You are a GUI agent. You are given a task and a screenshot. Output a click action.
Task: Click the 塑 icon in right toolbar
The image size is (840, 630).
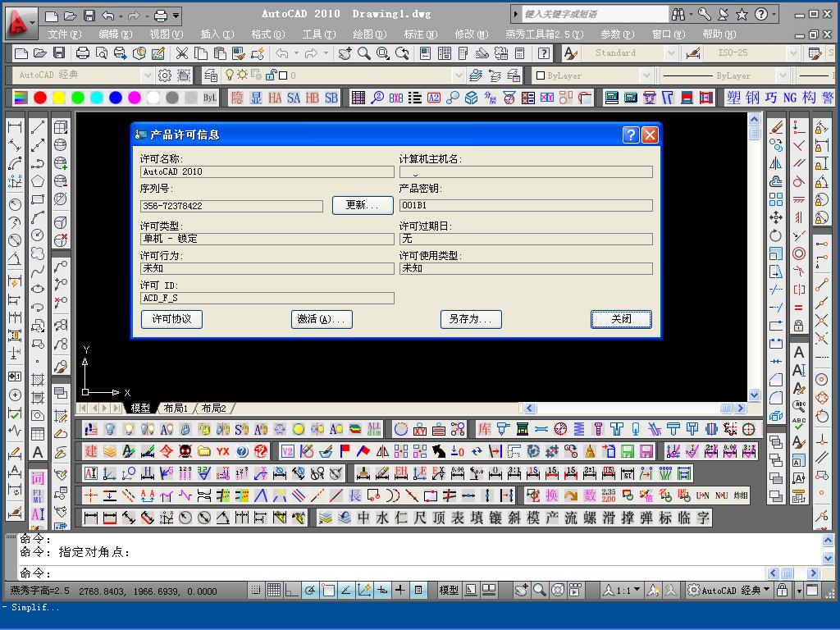pos(733,98)
